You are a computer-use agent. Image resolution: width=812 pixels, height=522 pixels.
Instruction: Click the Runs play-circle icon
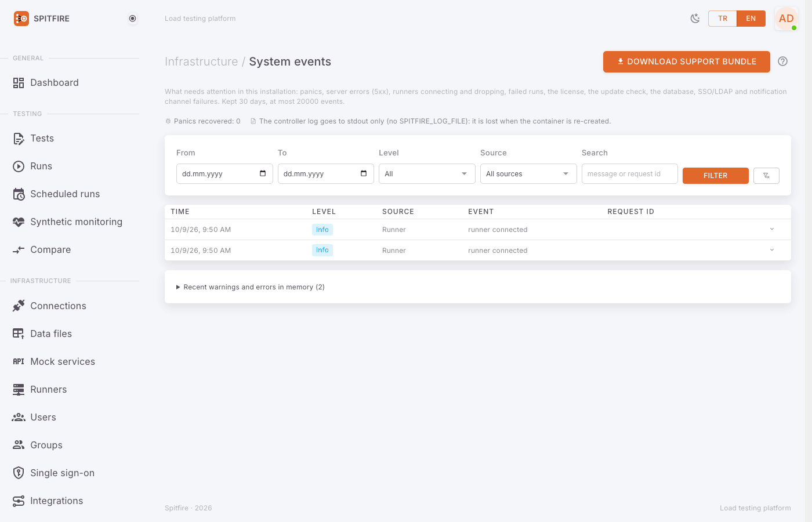19,166
